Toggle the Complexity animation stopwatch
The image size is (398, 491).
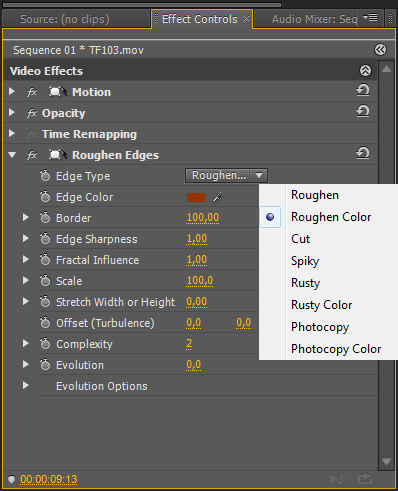pos(45,343)
